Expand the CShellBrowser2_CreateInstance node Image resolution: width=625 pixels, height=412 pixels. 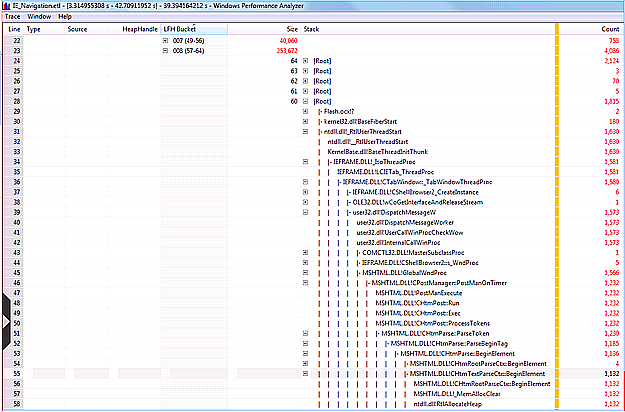305,192
